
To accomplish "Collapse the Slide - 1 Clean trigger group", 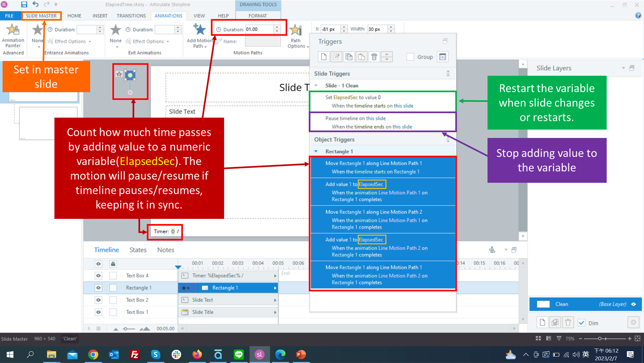I will click(x=316, y=85).
